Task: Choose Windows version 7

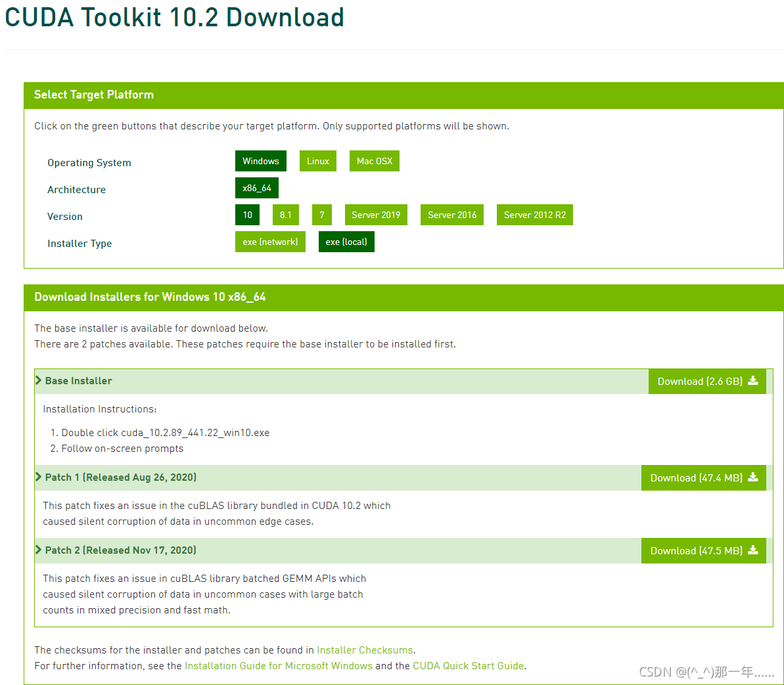Action: 321,215
